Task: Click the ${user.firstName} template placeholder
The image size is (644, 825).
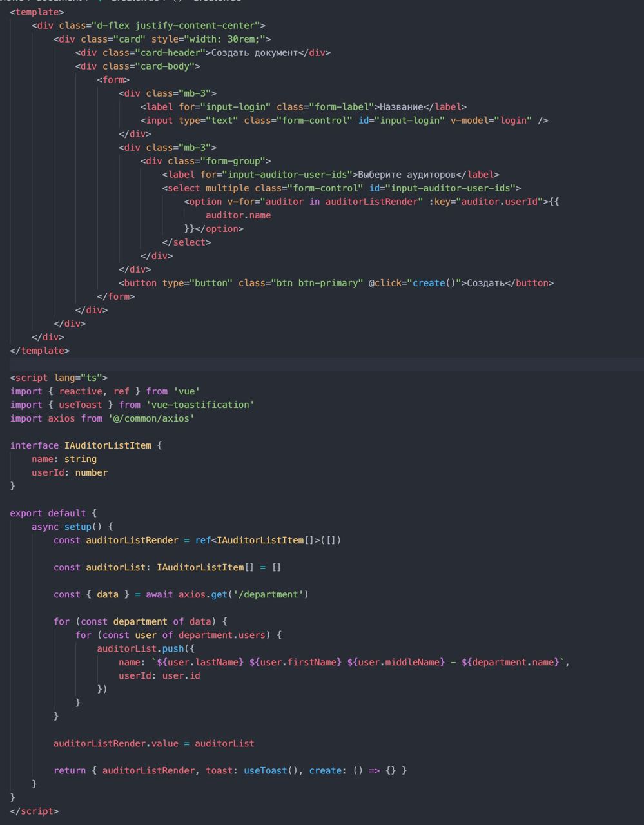Action: 295,662
